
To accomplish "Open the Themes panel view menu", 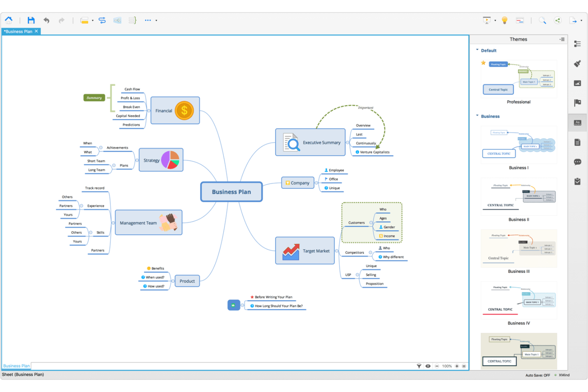I will coord(562,39).
